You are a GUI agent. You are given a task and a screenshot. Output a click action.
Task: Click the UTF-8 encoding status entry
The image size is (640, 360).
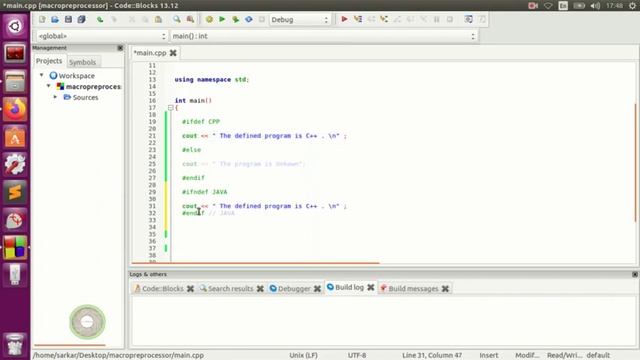[x=357, y=355]
